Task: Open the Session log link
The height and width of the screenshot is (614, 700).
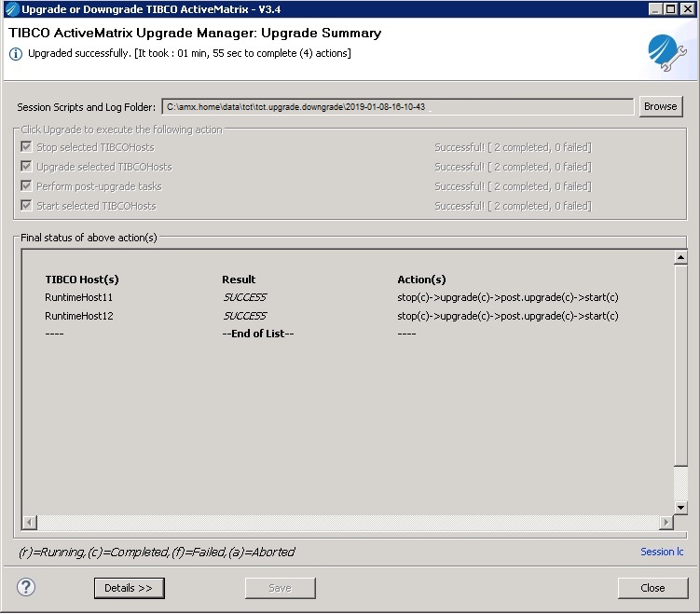Action: point(662,552)
